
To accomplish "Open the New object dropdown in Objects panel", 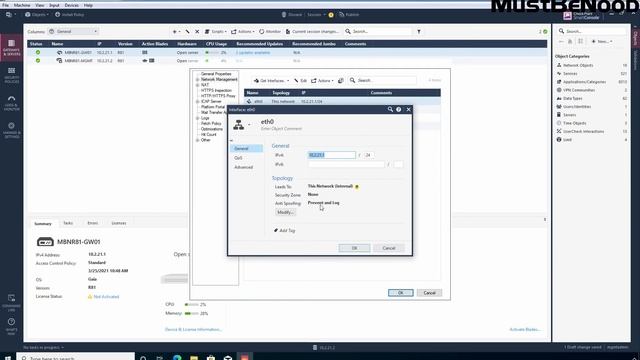I will pyautogui.click(x=602, y=41).
